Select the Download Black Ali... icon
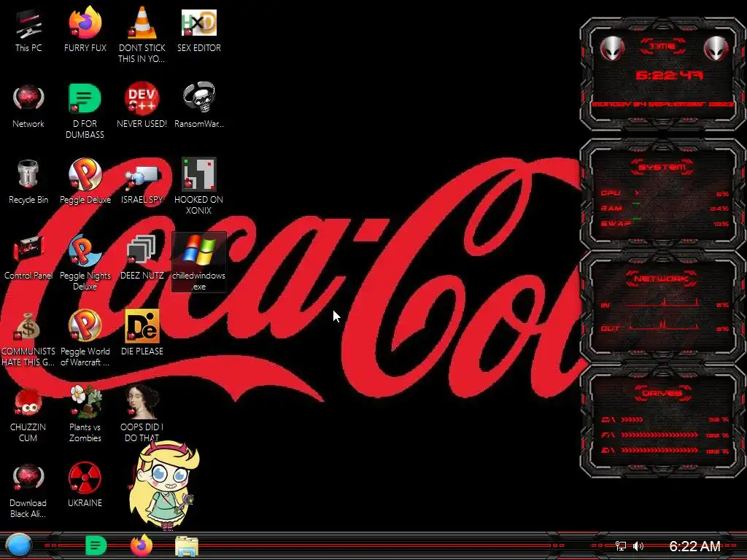This screenshot has height=560, width=747. point(28,491)
